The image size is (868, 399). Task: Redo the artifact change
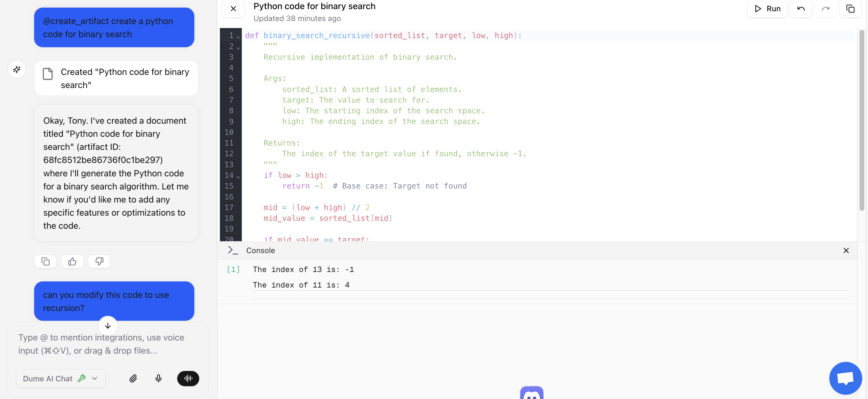pos(826,9)
